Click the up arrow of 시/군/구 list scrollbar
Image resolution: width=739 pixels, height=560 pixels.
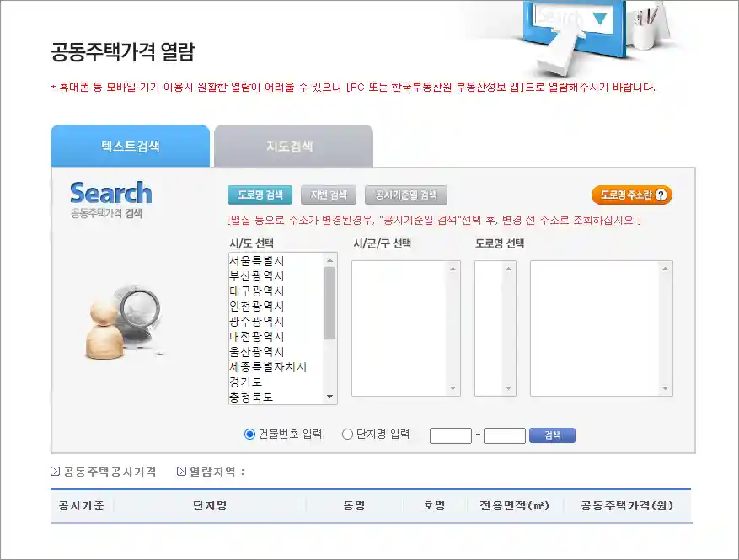pos(453,269)
